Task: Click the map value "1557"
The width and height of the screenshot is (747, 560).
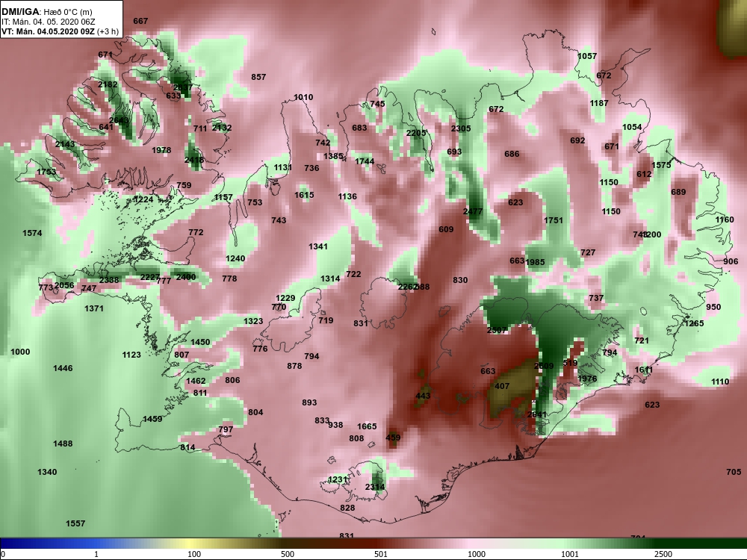Action: 75,523
